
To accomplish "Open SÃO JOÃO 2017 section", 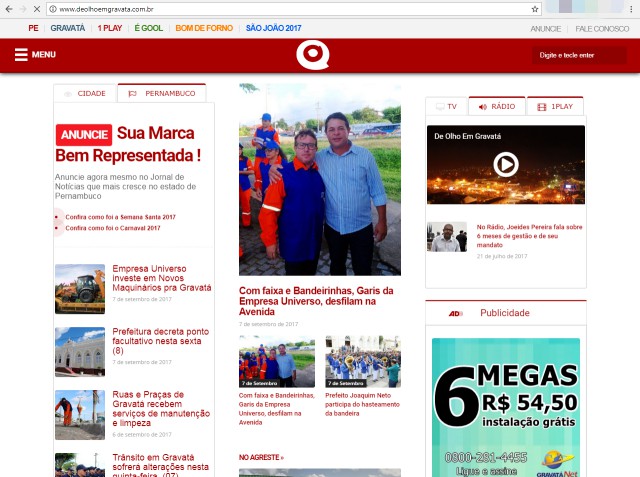I will coord(273,28).
